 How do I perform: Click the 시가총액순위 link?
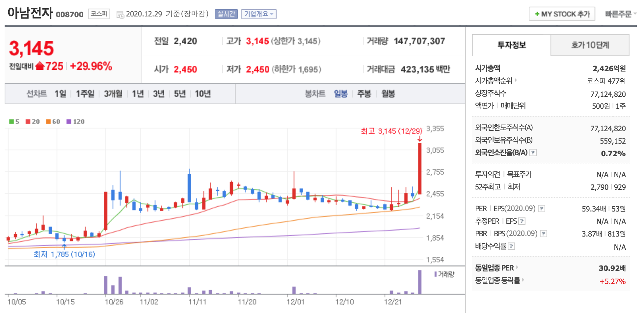(x=494, y=80)
